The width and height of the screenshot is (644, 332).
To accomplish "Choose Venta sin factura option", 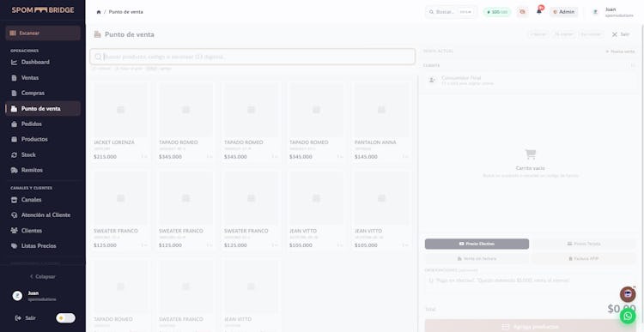I will pos(477,259).
